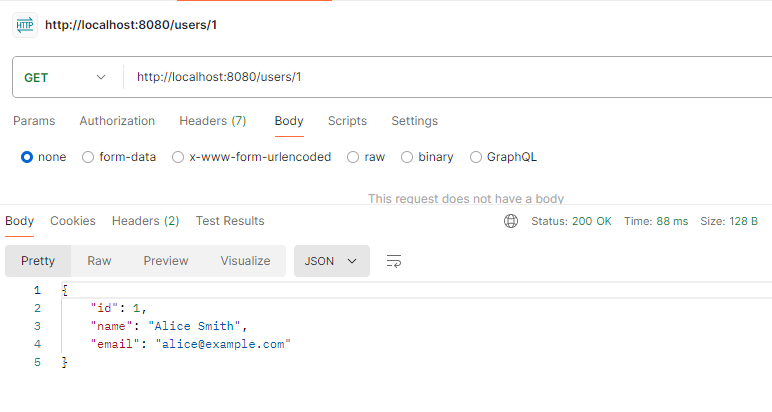
Task: Toggle the wrap lines icon
Action: point(394,261)
